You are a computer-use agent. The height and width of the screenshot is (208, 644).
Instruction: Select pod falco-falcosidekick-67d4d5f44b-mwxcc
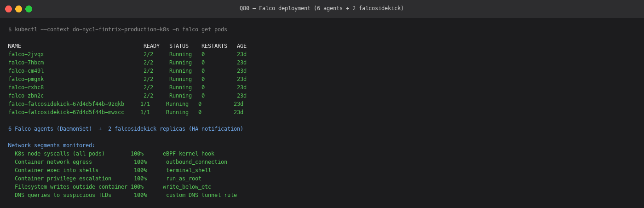tap(66, 112)
